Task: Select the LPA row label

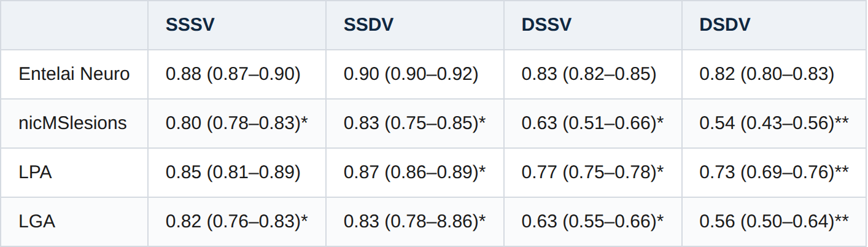Action: click(35, 173)
